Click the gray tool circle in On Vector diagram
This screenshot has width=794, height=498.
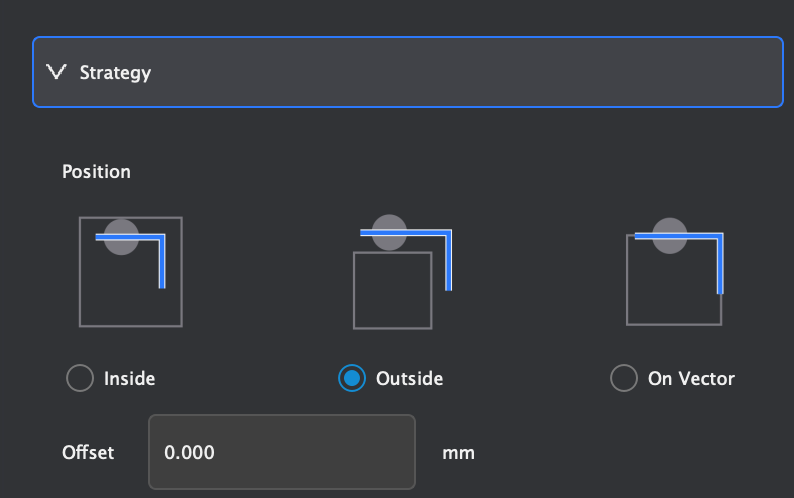click(669, 235)
